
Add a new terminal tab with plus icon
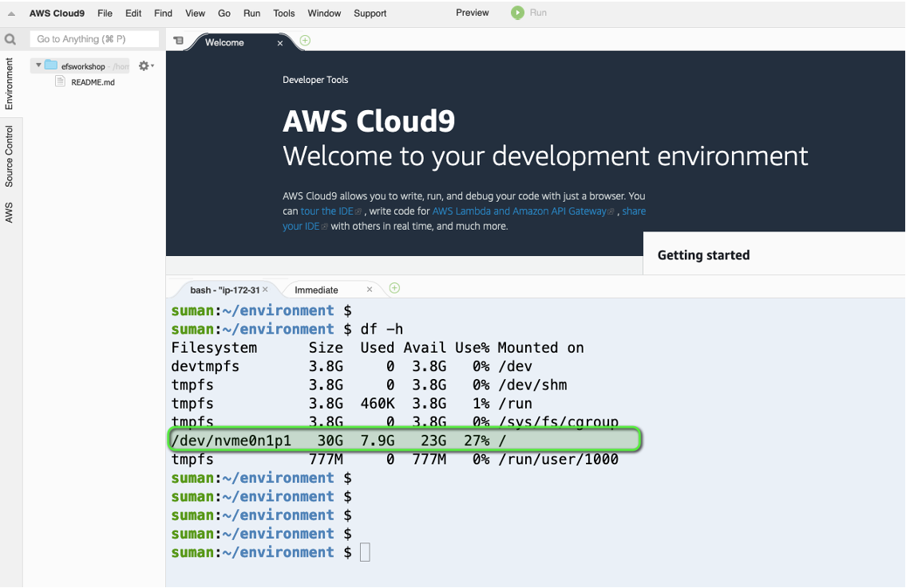pyautogui.click(x=394, y=288)
